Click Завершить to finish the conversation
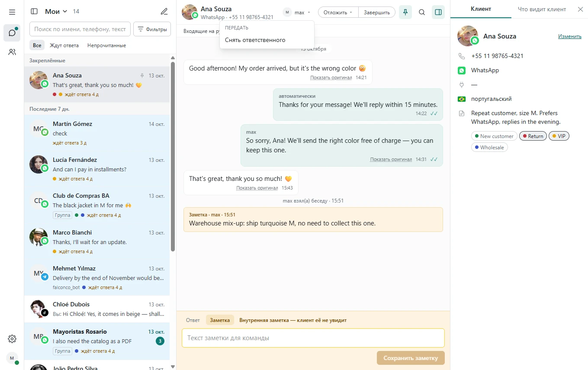The image size is (588, 370). coord(377,13)
